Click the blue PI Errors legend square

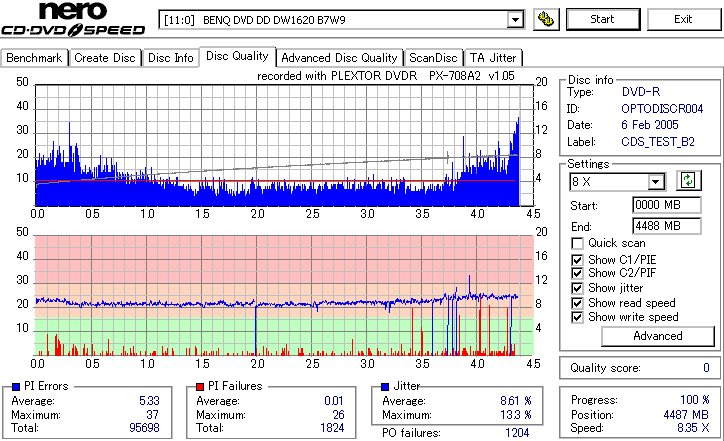click(x=16, y=387)
